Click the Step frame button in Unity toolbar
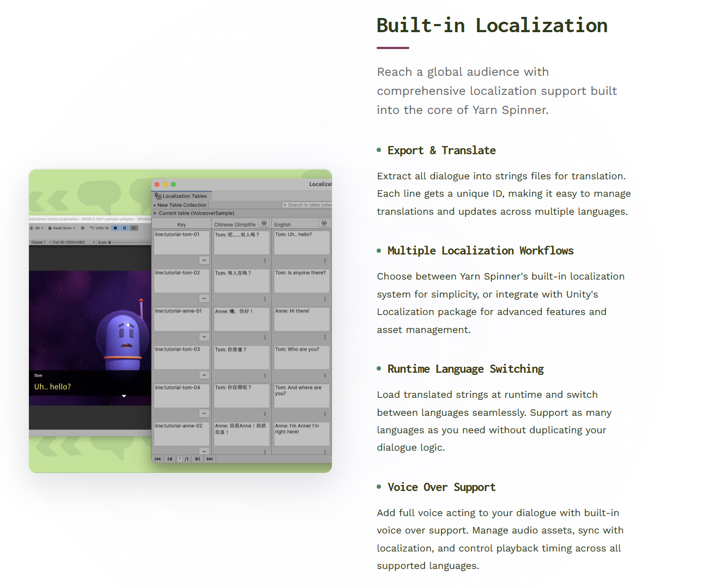The height and width of the screenshot is (588, 708). pos(133,228)
